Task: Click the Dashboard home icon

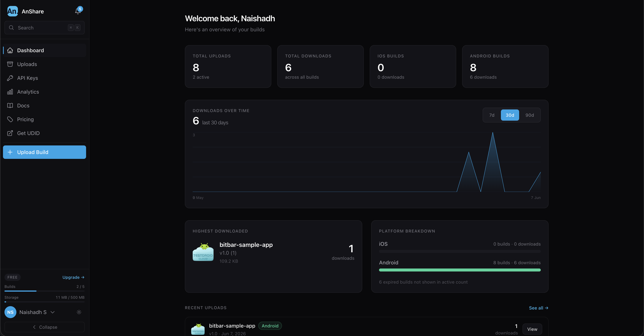Action: pos(10,50)
